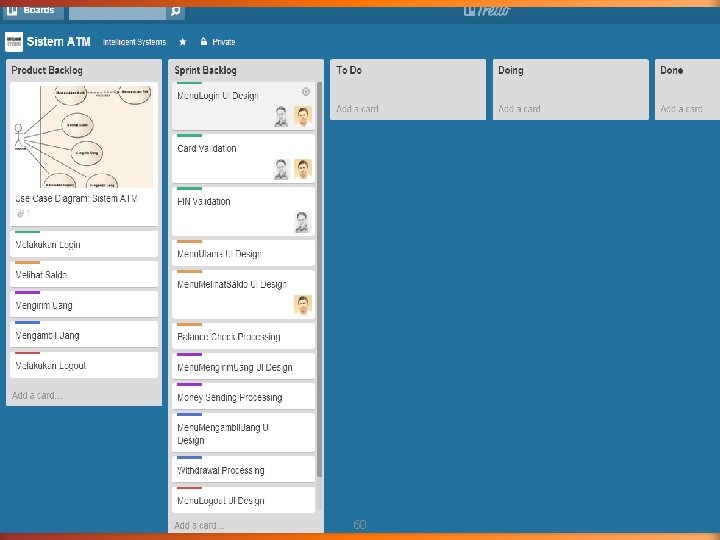Open the Money Sending Processing card
This screenshot has height=540, width=720.
point(243,396)
